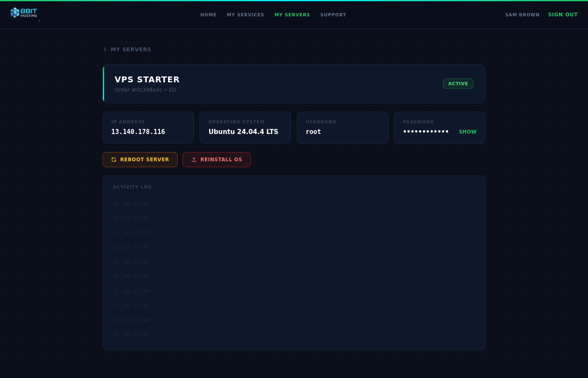
Task: Click the 12 Jun 15:49 log entry
Action: click(x=131, y=305)
